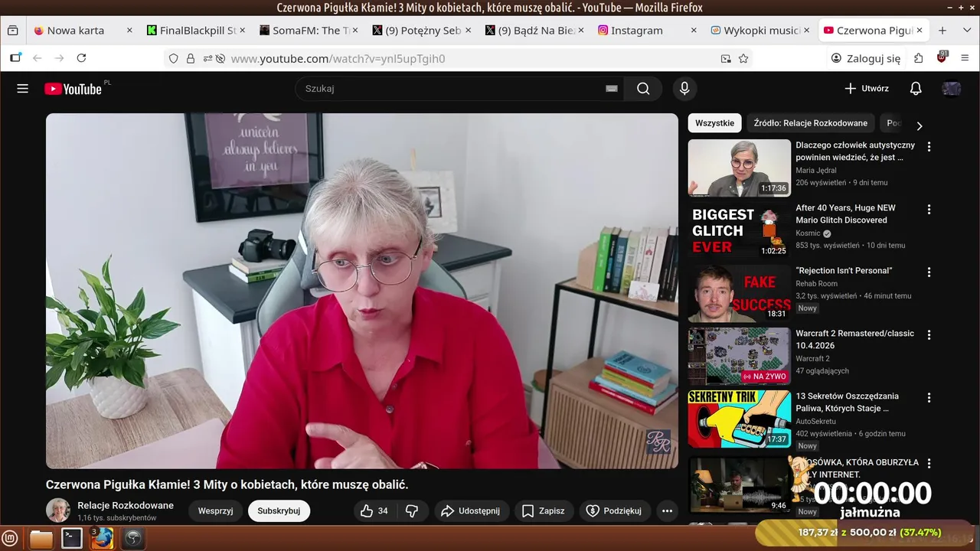Go back in Firefox history
Viewport: 980px width, 551px height.
pos(37,58)
